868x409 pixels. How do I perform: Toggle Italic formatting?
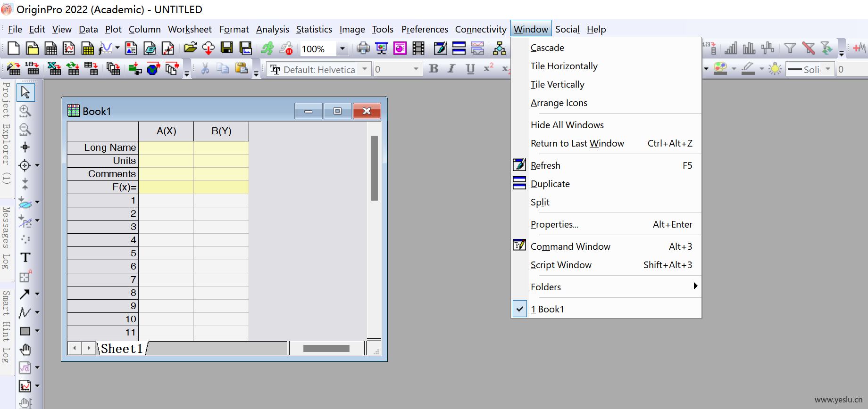tap(451, 69)
